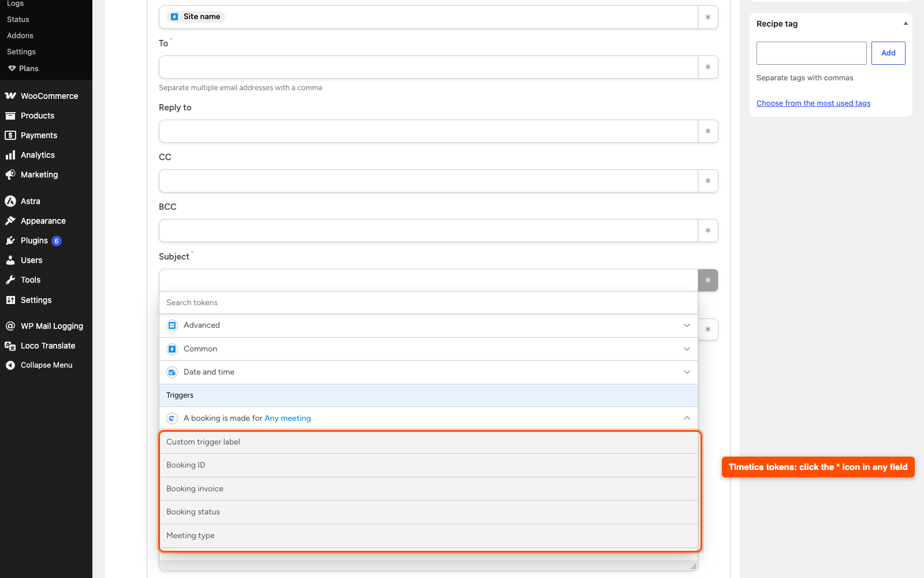Select the Meeting type token
The image size is (924, 578).
(429, 536)
